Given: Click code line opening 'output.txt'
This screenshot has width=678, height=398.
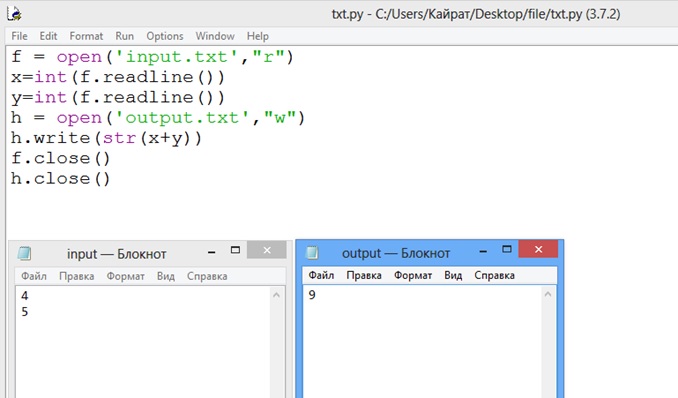Looking at the screenshot, I should tap(158, 118).
